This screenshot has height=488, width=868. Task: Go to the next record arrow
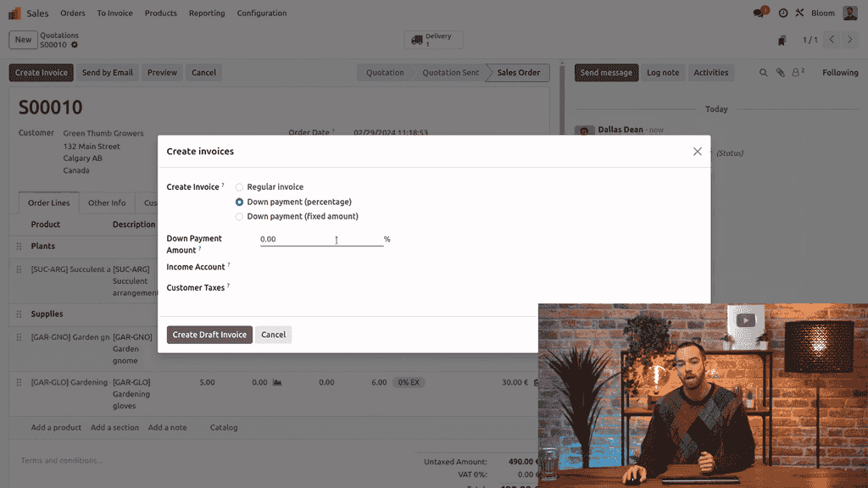pos(851,40)
